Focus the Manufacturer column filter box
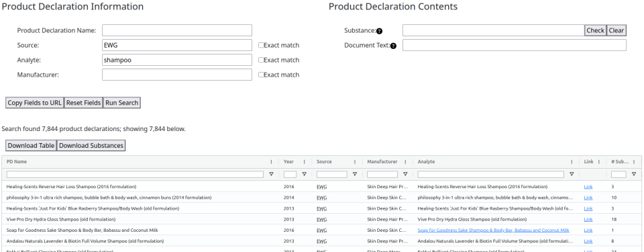 pos(382,175)
